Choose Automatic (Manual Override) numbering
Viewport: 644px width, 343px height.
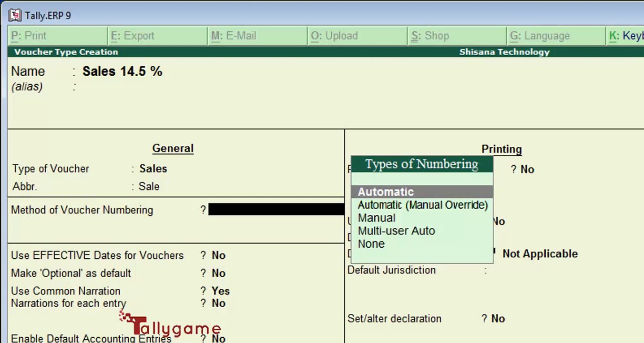[422, 205]
